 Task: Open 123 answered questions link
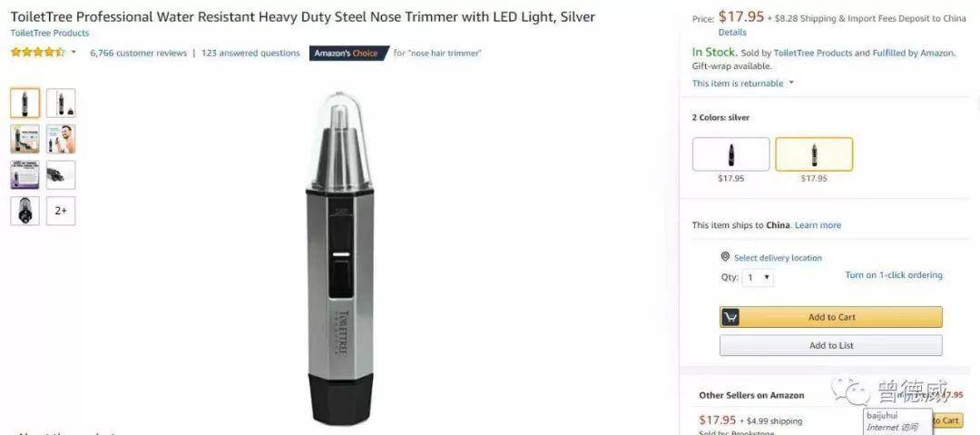click(250, 54)
